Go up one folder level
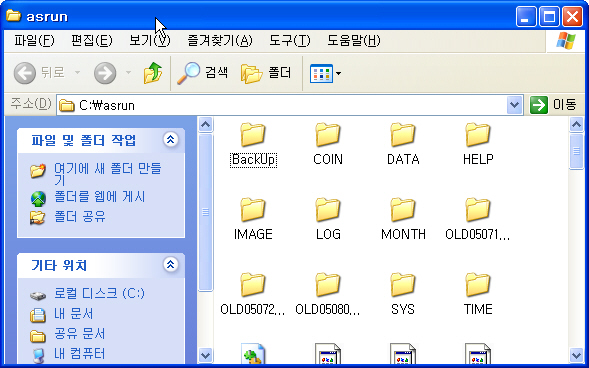Image resolution: width=589 pixels, height=368 pixels. pyautogui.click(x=153, y=73)
